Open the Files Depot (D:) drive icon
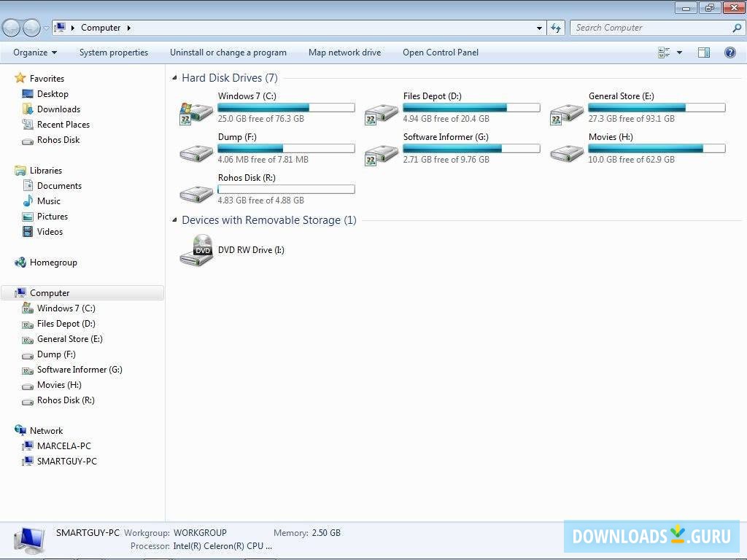The height and width of the screenshot is (560, 747). click(381, 113)
